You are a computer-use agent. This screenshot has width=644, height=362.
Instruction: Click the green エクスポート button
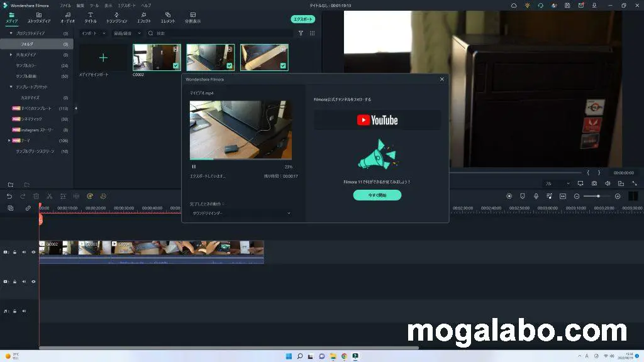coord(303,19)
